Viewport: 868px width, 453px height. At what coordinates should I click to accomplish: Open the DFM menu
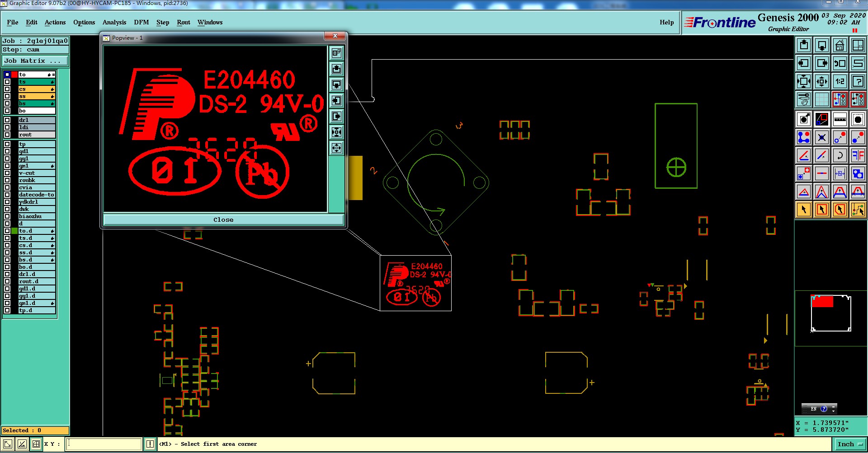(142, 22)
